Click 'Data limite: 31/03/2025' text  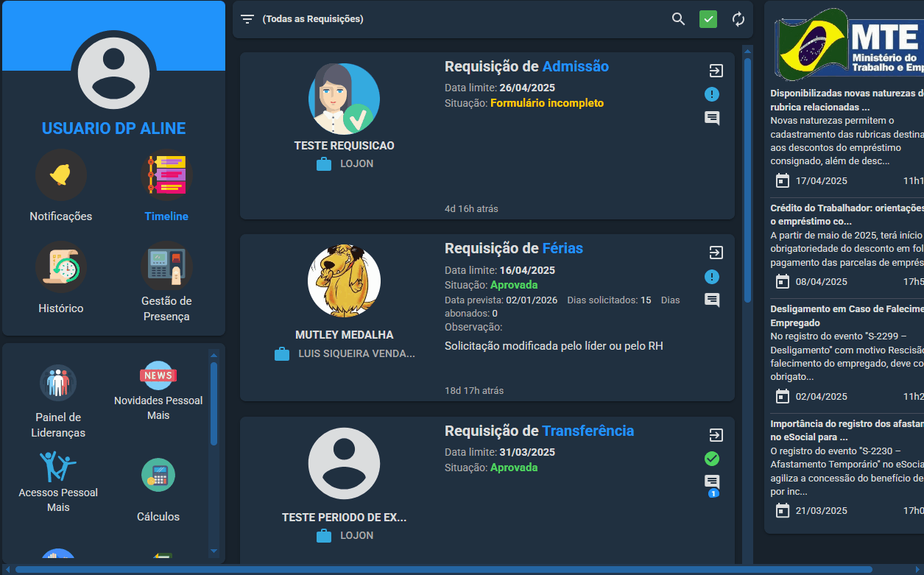500,452
